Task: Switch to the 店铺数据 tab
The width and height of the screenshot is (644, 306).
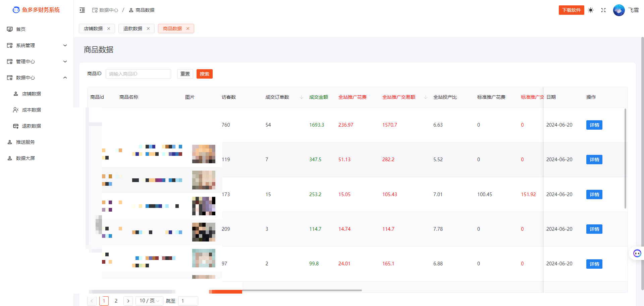Action: click(93, 29)
